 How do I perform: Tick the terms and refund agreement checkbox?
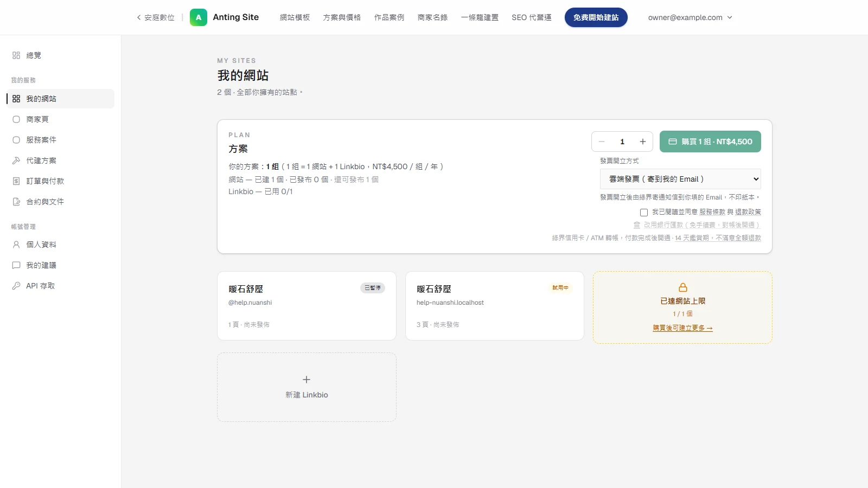(x=644, y=213)
